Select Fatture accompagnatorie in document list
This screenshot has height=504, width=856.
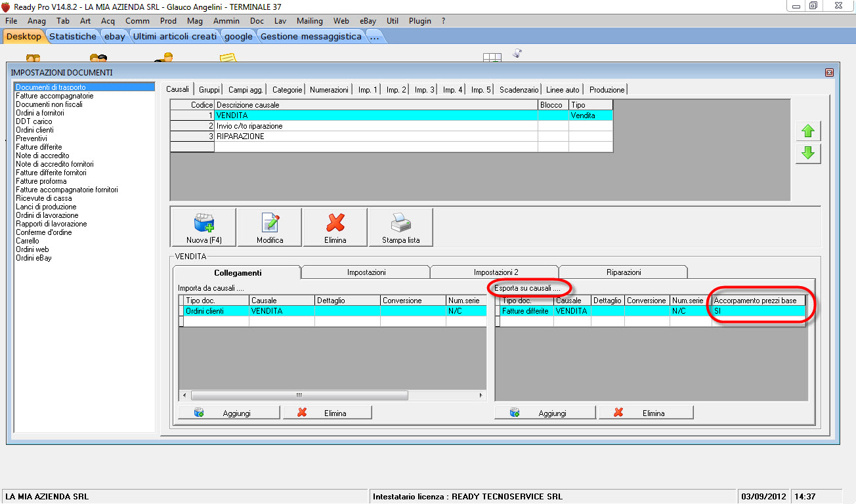coord(54,96)
